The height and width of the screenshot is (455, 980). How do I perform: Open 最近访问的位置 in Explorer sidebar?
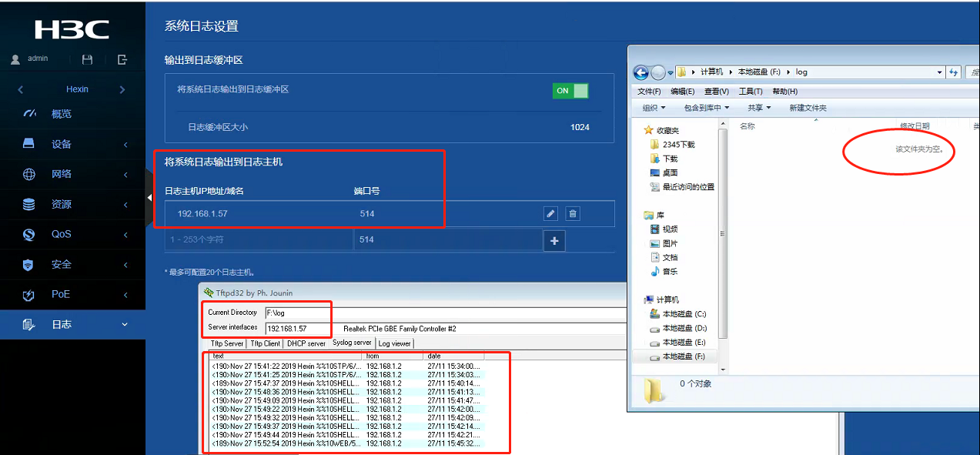point(682,186)
